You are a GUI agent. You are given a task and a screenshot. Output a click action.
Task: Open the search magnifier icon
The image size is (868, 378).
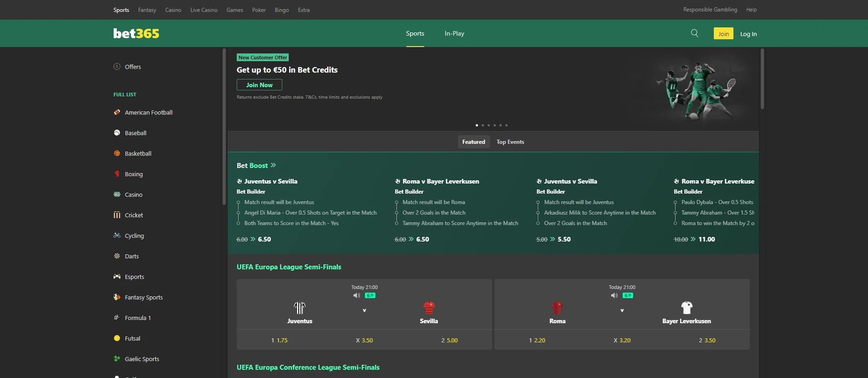tap(694, 33)
